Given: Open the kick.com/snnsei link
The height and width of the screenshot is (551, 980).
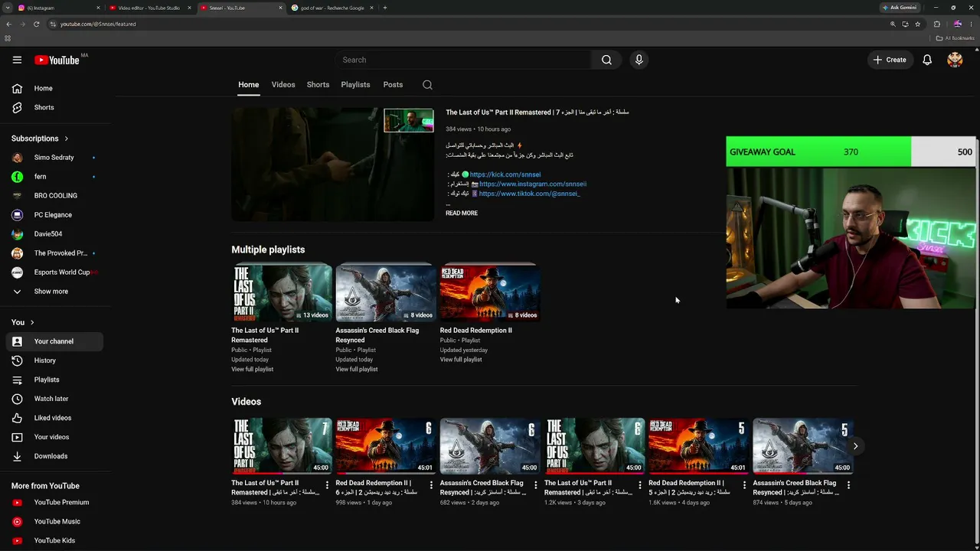Looking at the screenshot, I should [x=505, y=174].
